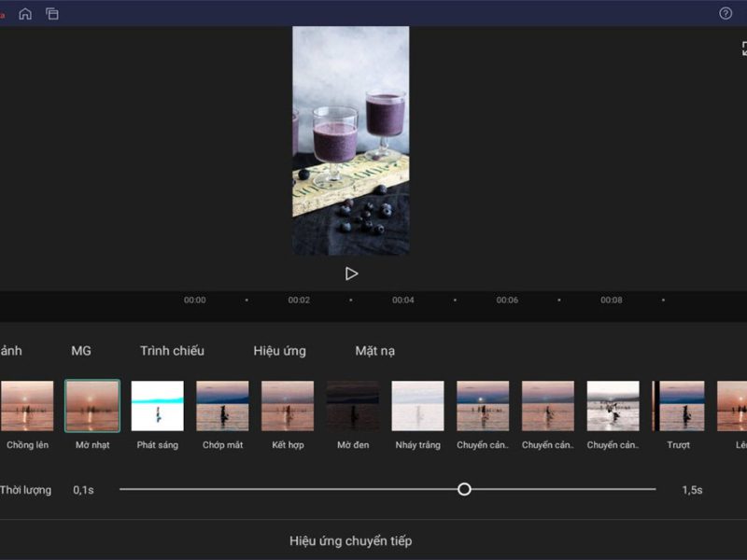747x560 pixels.
Task: Click the Home icon in top bar
Action: click(25, 14)
